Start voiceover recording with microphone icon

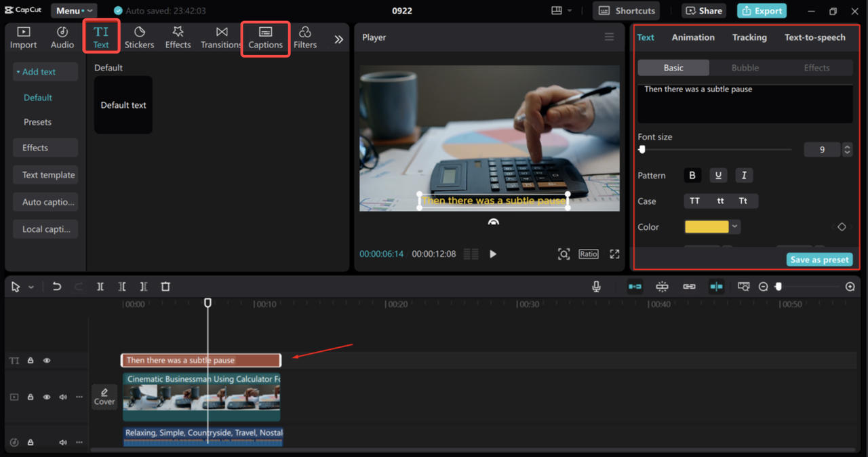pyautogui.click(x=596, y=287)
